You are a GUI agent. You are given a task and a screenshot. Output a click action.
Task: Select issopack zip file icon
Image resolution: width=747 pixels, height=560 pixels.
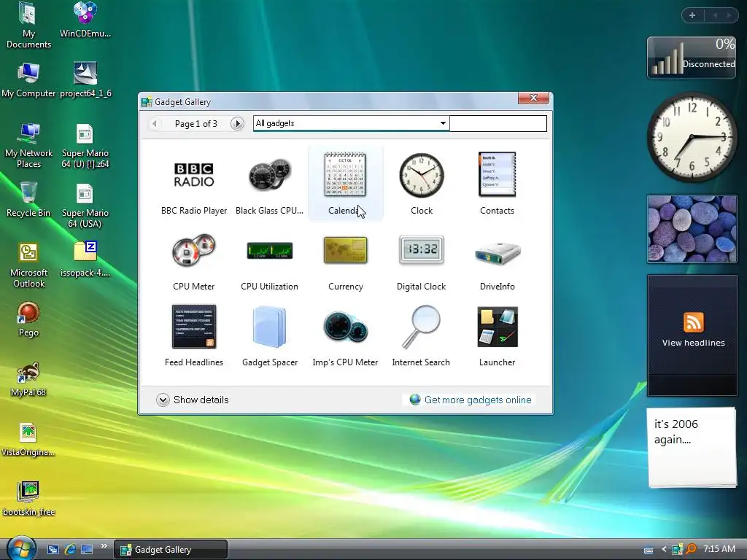85,260
